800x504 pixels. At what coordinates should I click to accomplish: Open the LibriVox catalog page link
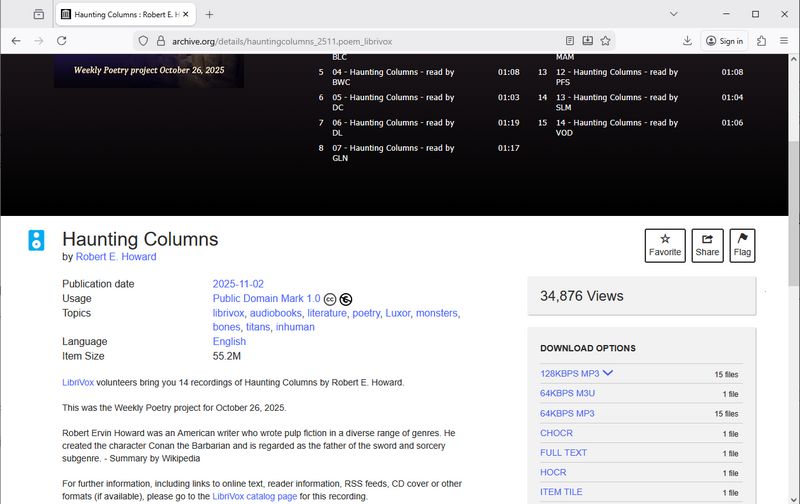[x=255, y=496]
